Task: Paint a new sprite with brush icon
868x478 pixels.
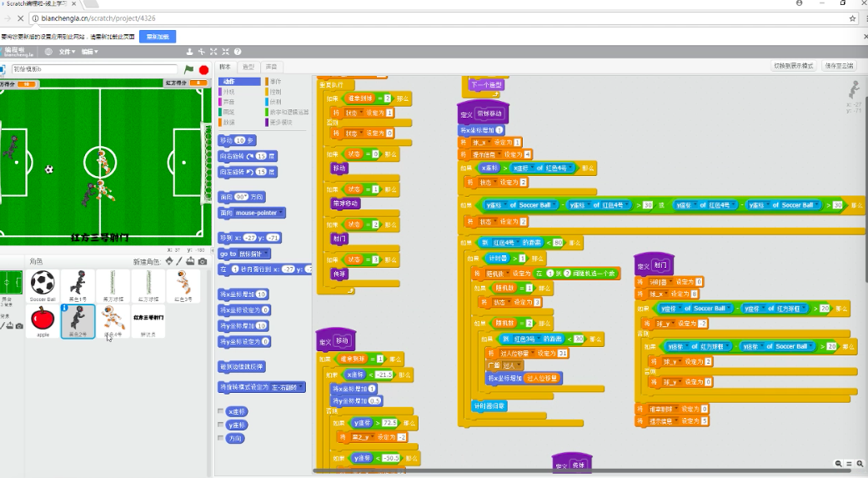Action: 180,261
